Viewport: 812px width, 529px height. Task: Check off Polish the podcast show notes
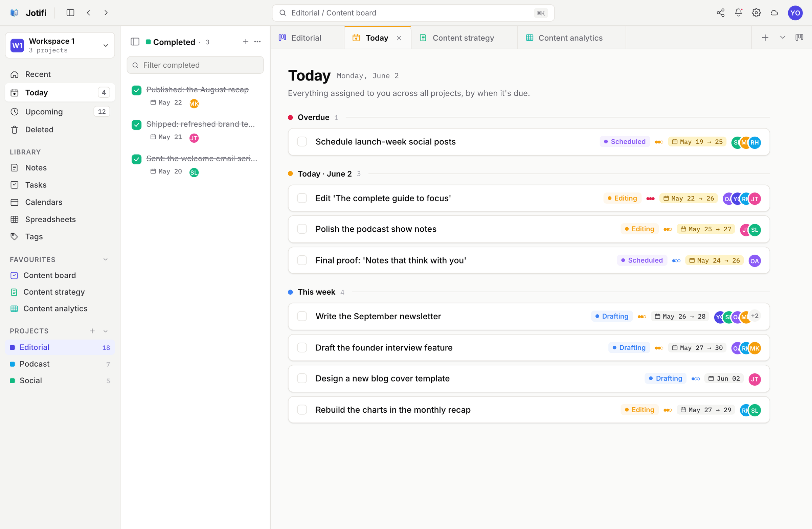tap(302, 229)
